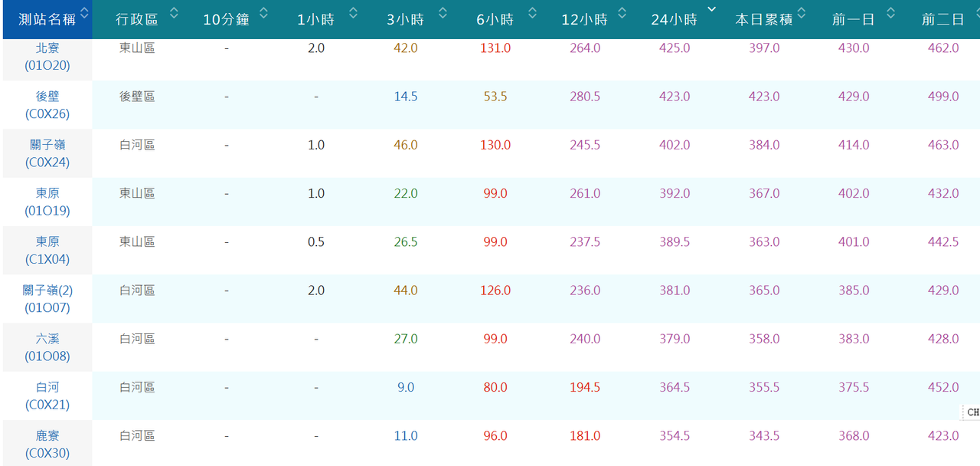980x466 pixels.
Task: Sort by 本日累積 column arrows
Action: 802,13
